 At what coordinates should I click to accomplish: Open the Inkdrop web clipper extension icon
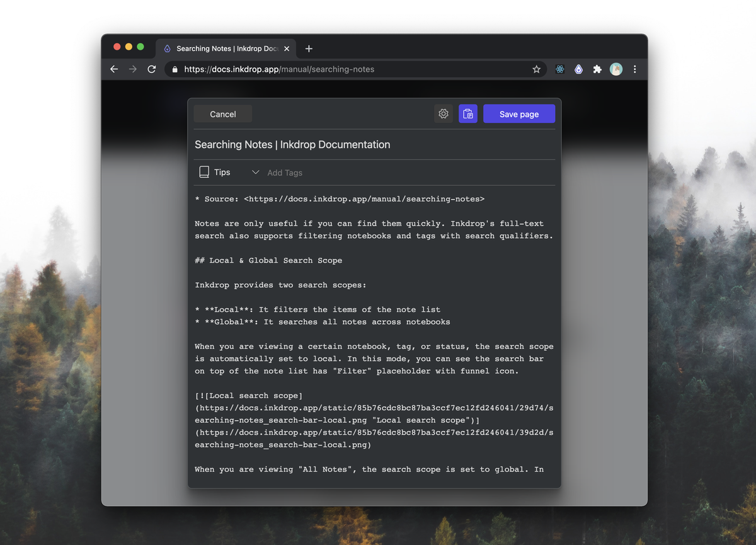pos(578,69)
